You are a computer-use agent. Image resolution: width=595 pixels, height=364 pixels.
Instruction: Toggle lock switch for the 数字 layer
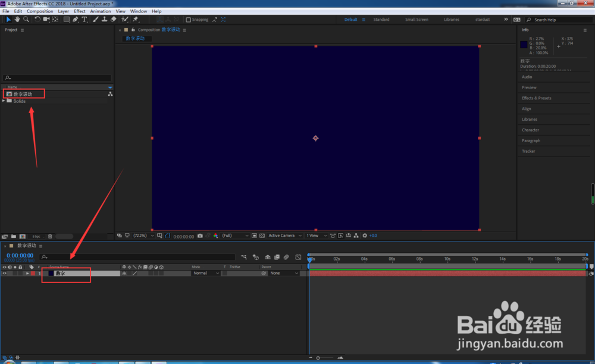(x=20, y=274)
